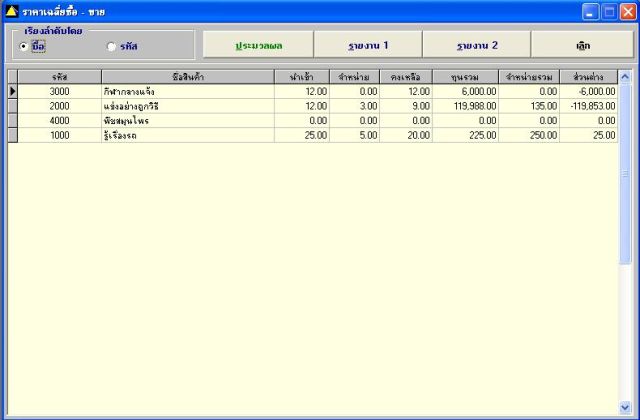
Task: Maximize the window
Action: coord(609,12)
